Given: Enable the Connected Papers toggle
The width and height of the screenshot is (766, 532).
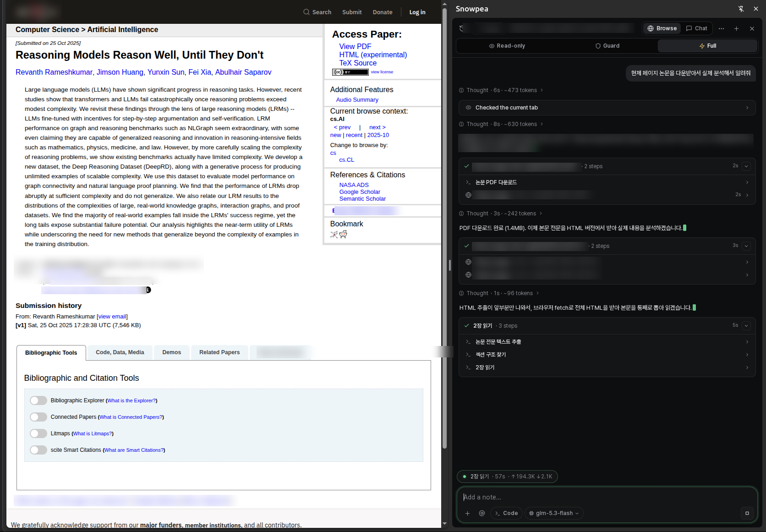Looking at the screenshot, I should coord(38,417).
